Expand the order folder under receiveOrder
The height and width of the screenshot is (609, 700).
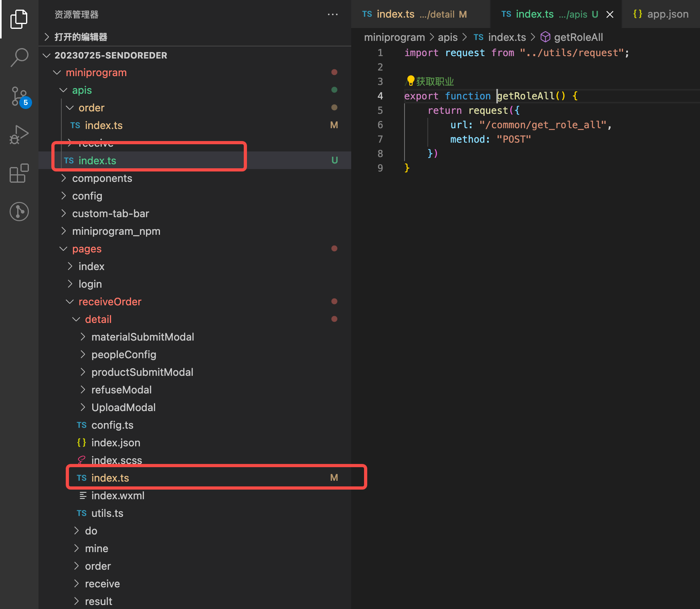[x=195, y=566]
